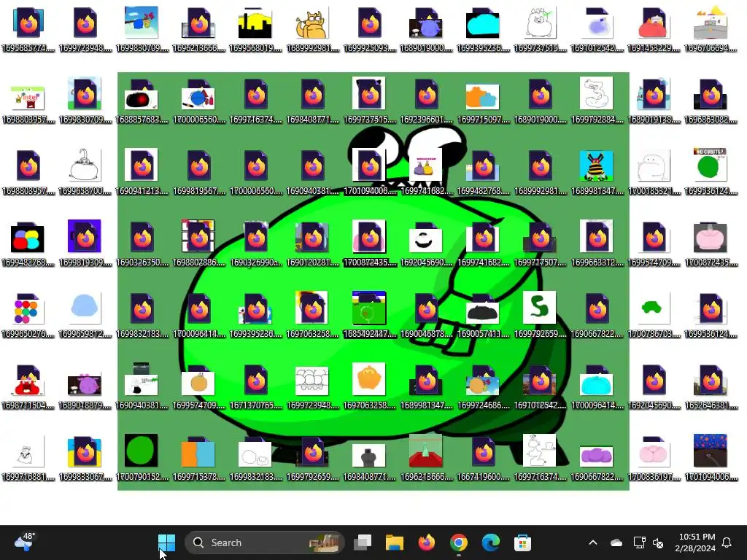Screen dimensions: 747x560
Task: Select the Firefox file 1698802886
Action: click(198, 244)
